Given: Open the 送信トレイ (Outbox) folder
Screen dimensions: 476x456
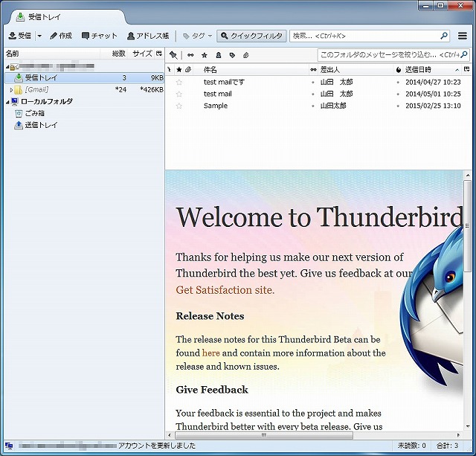Looking at the screenshot, I should 41,125.
